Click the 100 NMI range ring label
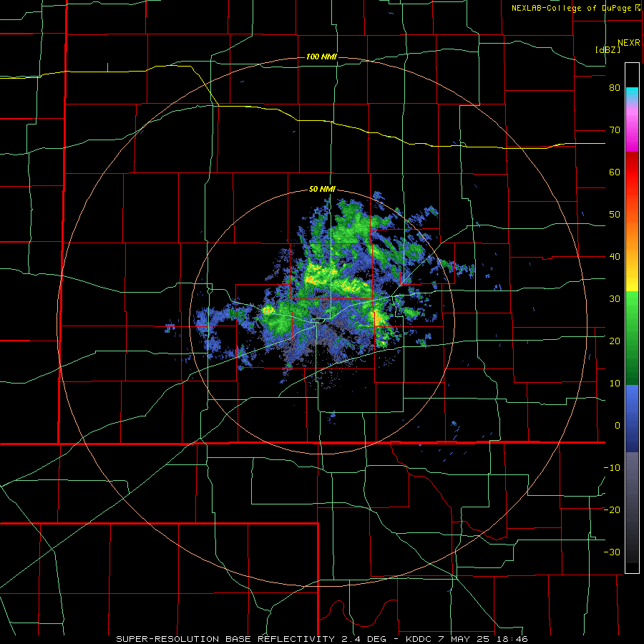The image size is (644, 644). pos(321,57)
